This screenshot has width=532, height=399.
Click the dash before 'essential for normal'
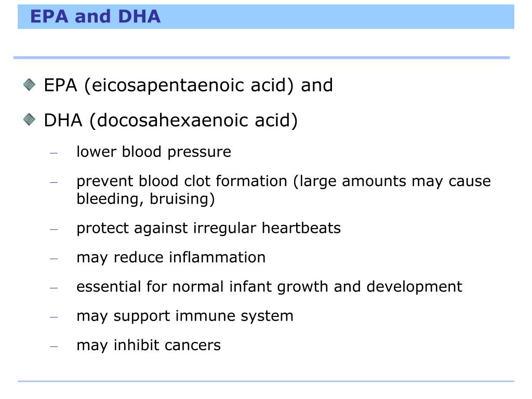(54, 288)
